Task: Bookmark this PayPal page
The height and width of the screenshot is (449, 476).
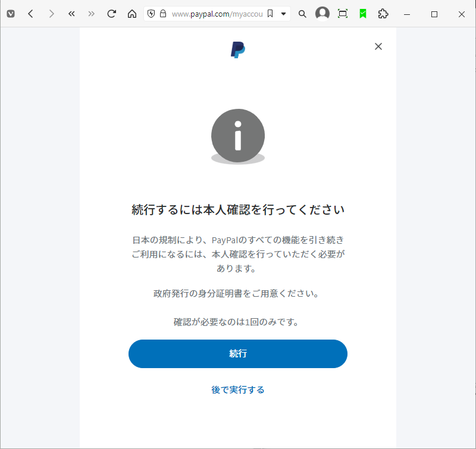Action: point(270,14)
